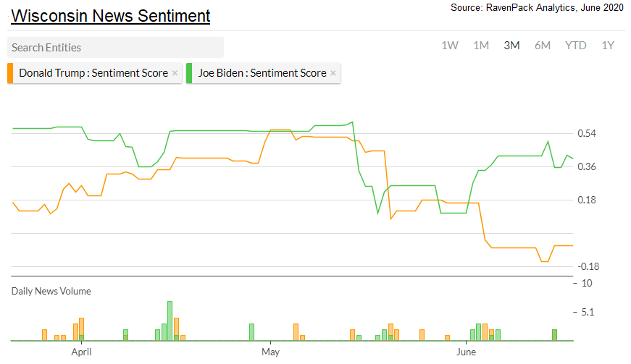Click the May label on timeline
The image size is (631, 364).
[270, 352]
